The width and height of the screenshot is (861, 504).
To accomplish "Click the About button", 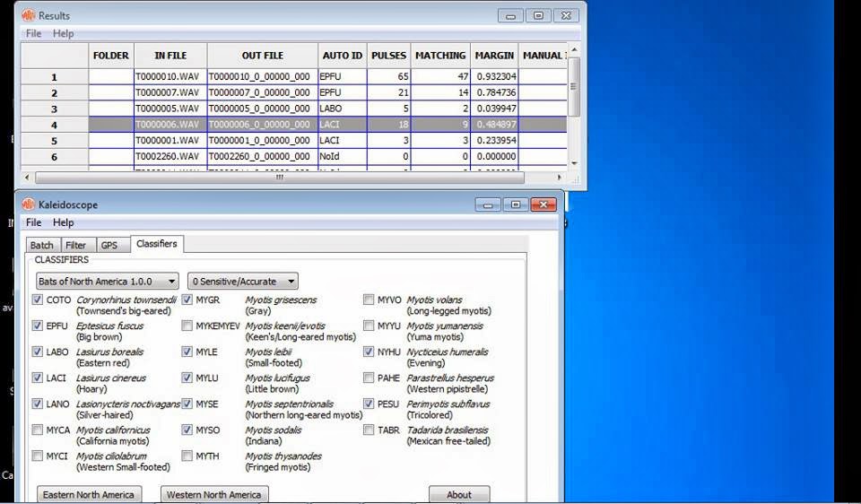I will [x=459, y=494].
